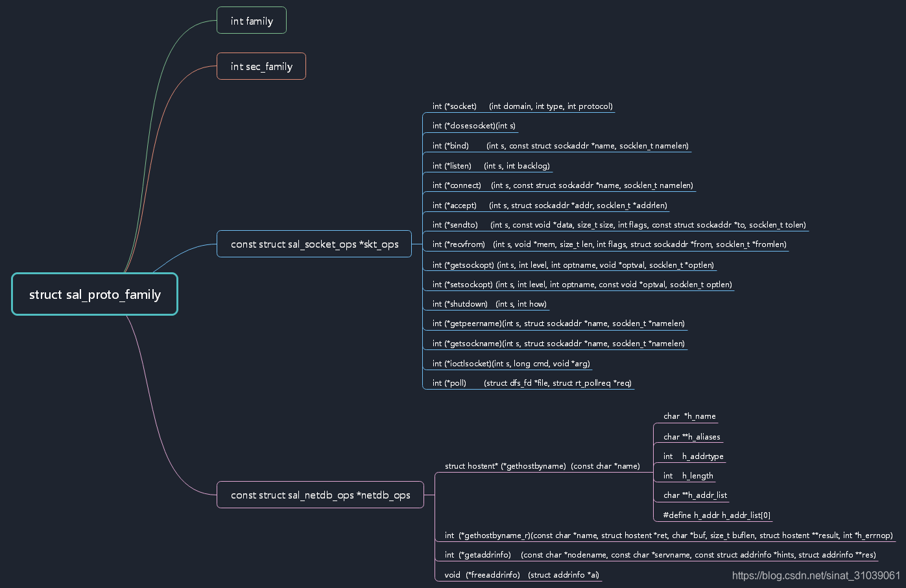906x588 pixels.
Task: Click the char **h_addr_list field
Action: click(695, 495)
